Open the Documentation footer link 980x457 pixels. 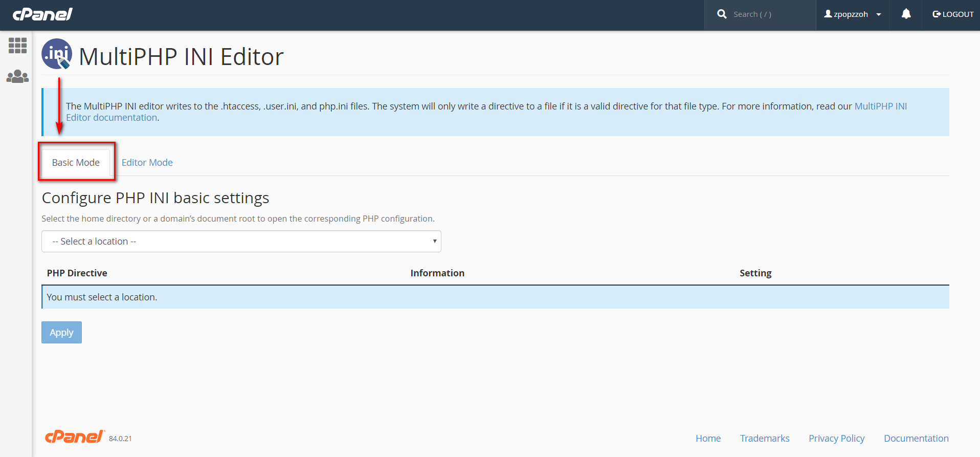[916, 439]
